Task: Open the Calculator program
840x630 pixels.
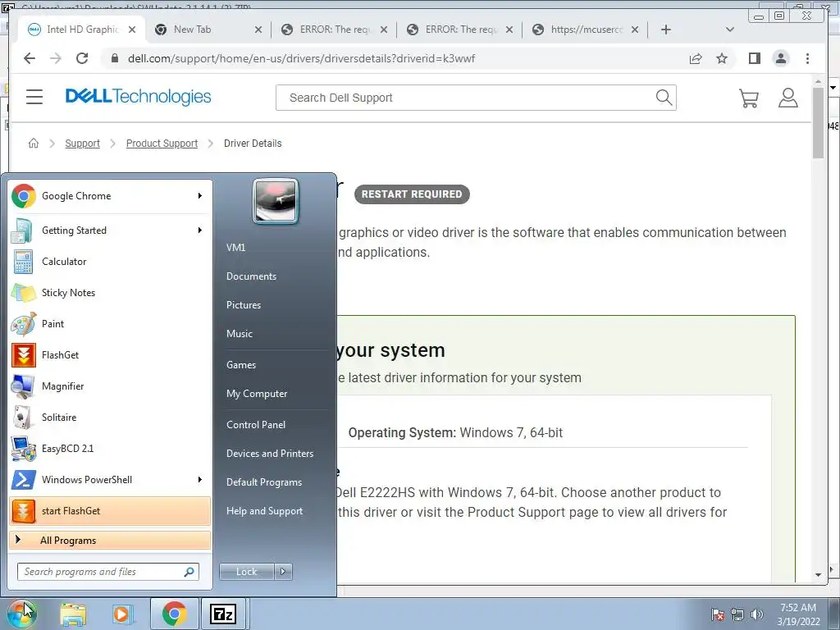Action: coord(110,262)
